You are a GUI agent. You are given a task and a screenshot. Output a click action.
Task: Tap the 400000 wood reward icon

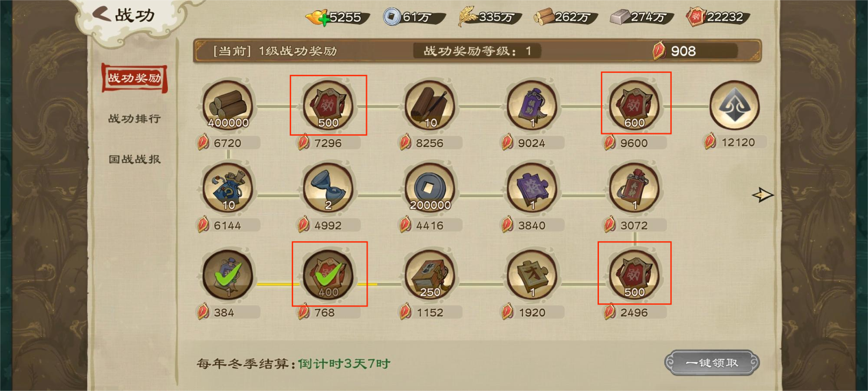[x=228, y=106]
